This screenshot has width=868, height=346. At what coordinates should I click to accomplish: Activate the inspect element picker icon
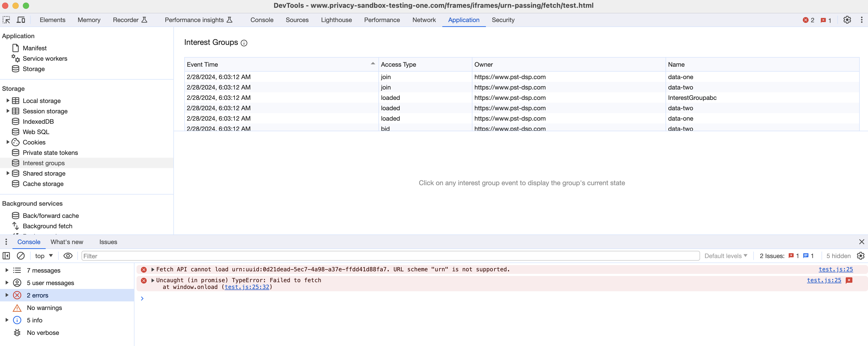point(6,20)
